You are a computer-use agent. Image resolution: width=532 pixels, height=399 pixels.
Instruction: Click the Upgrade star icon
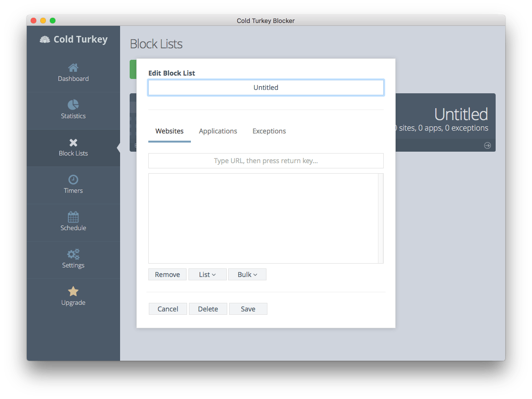coord(73,291)
